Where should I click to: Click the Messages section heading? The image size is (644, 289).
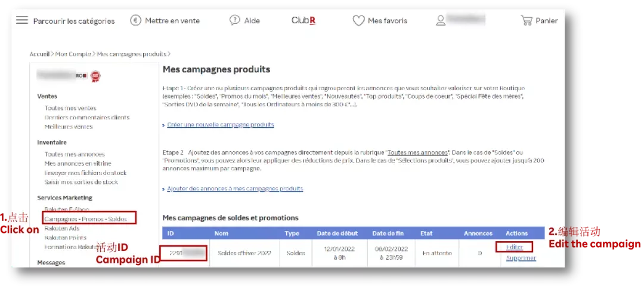(51, 262)
